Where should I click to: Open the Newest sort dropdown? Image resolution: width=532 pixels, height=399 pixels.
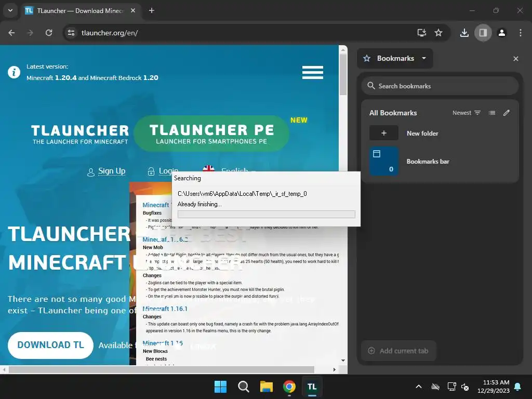pyautogui.click(x=467, y=113)
